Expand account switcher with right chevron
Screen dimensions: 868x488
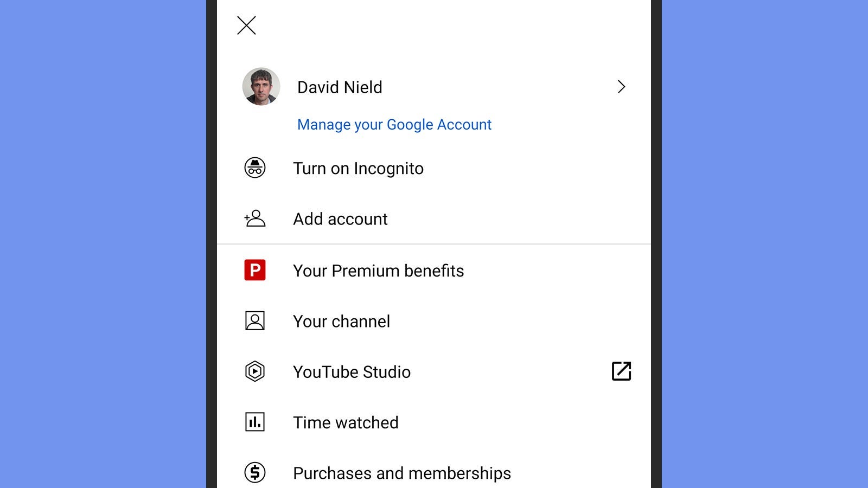(x=622, y=87)
